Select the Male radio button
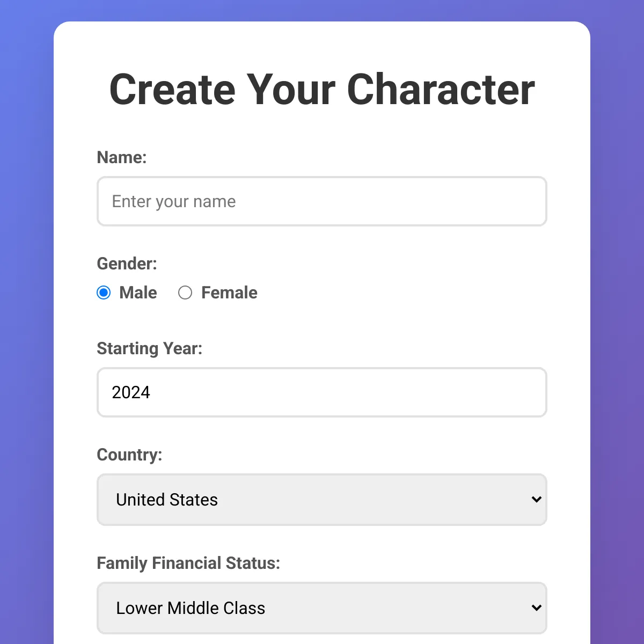The width and height of the screenshot is (644, 644). click(x=104, y=292)
